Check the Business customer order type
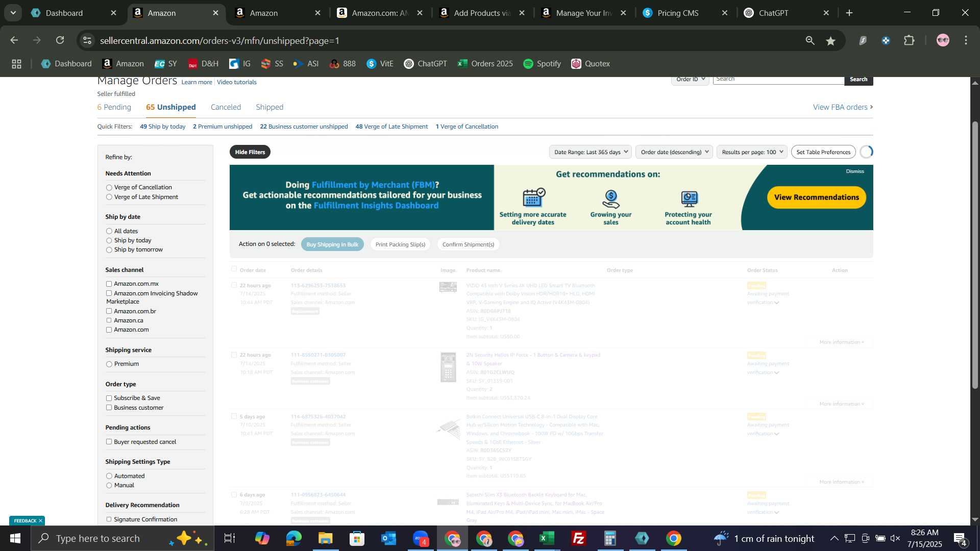 pyautogui.click(x=109, y=408)
